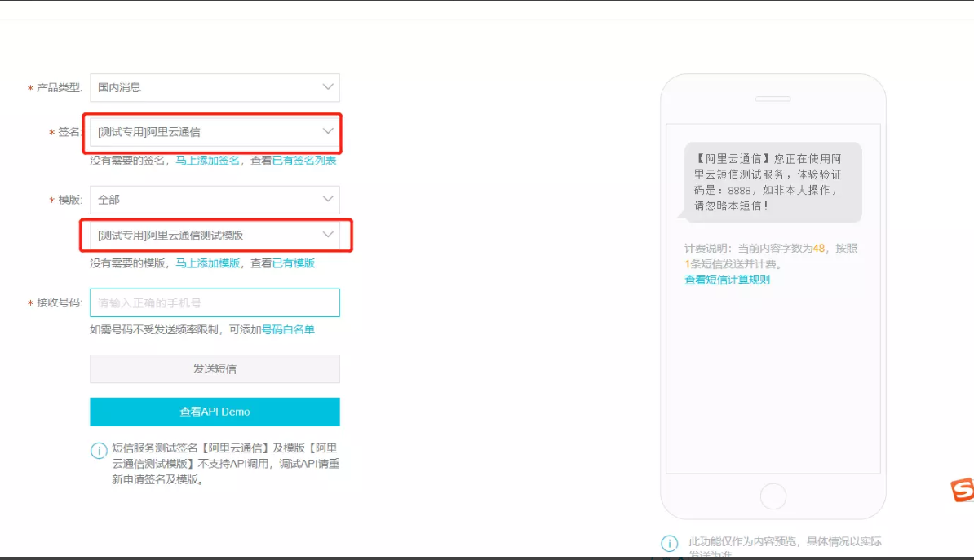Open the [测试专用]阿里云通信 signature dropdown
974x560 pixels.
coord(204,131)
